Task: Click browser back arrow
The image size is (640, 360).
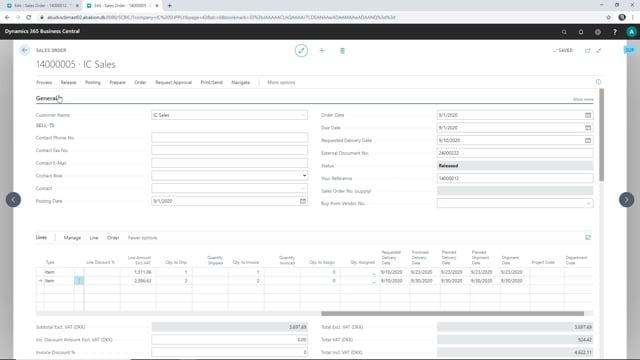Action: [x=7, y=17]
